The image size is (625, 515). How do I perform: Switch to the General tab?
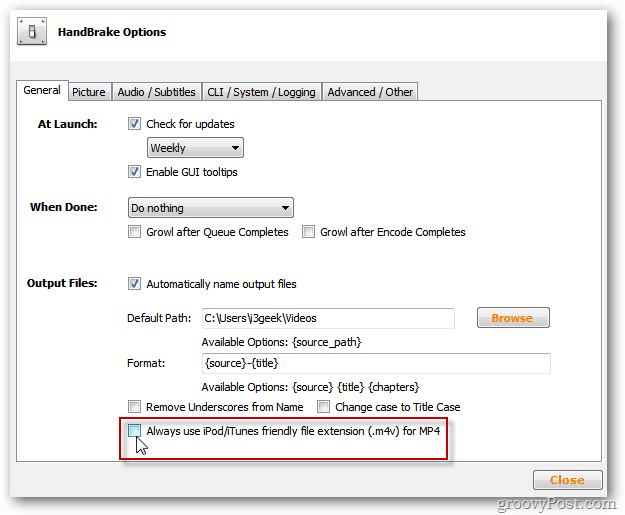tap(42, 90)
